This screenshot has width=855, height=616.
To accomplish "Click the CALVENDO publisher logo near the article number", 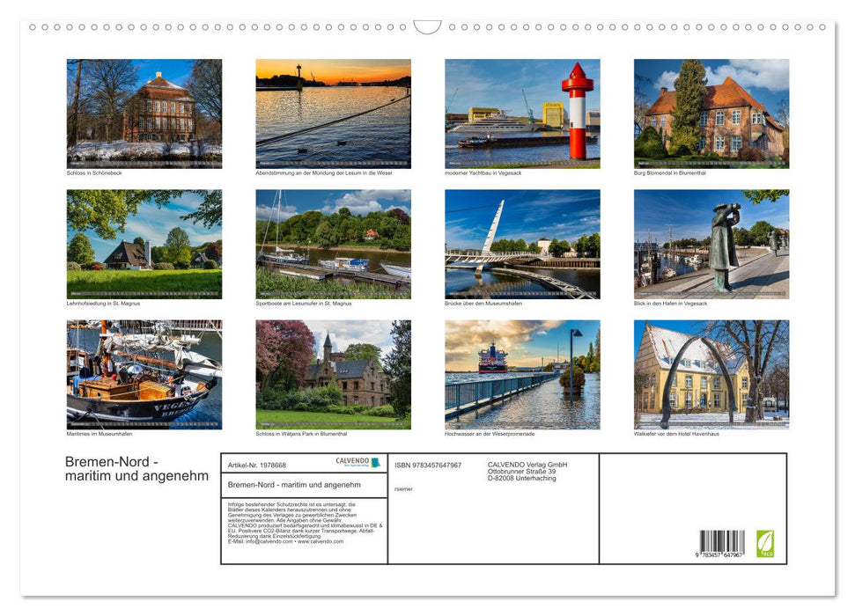I will [x=352, y=459].
